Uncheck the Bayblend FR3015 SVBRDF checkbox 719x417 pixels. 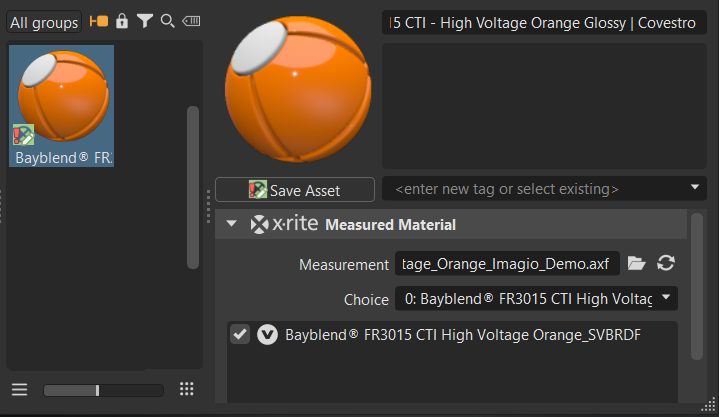click(x=240, y=335)
